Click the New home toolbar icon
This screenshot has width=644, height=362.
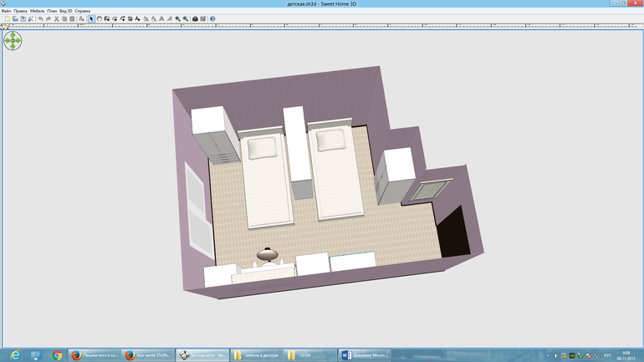7,18
